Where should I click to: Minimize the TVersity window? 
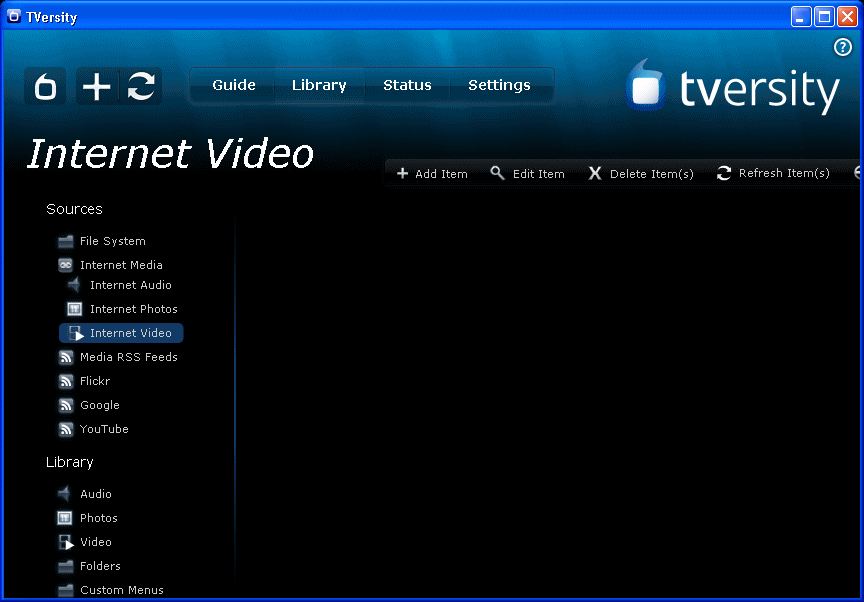tap(801, 17)
